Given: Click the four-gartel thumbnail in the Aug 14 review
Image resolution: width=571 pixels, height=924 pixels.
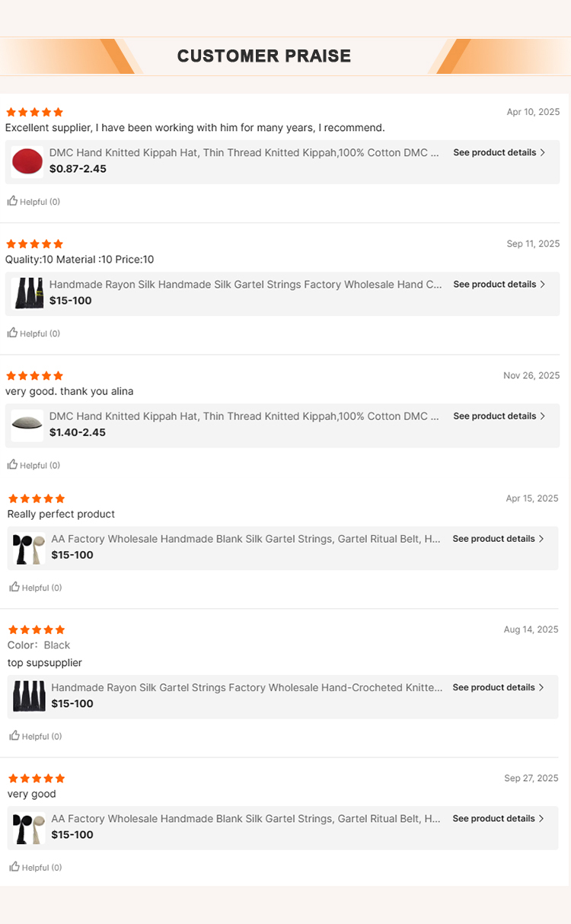Looking at the screenshot, I should tap(29, 696).
